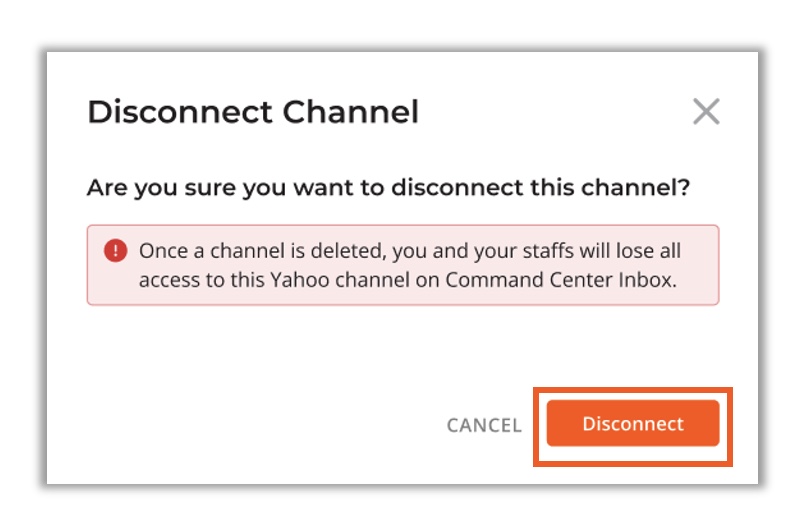Screen dimensions: 812x530
Task: Click "disconnect this channel?" in the question
Action: point(541,188)
